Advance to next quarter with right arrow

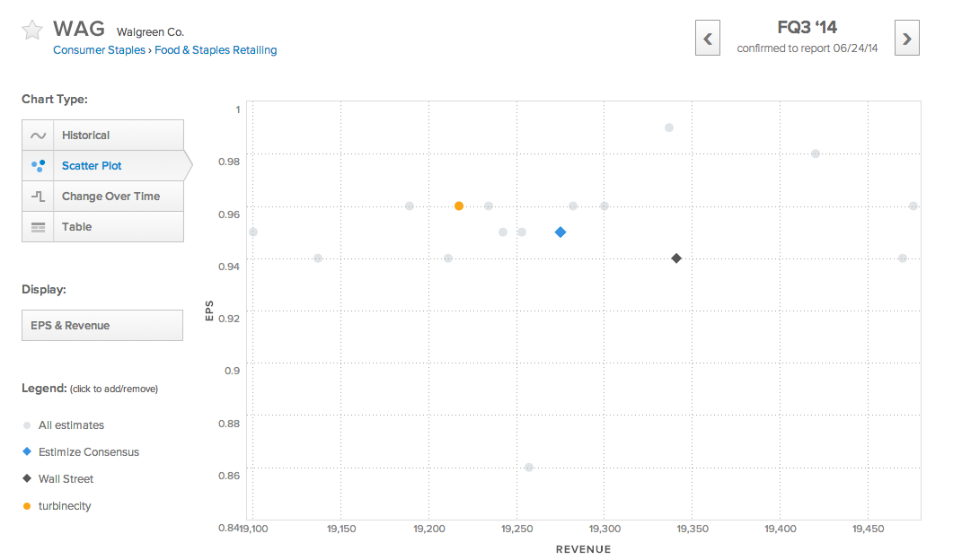point(907,38)
